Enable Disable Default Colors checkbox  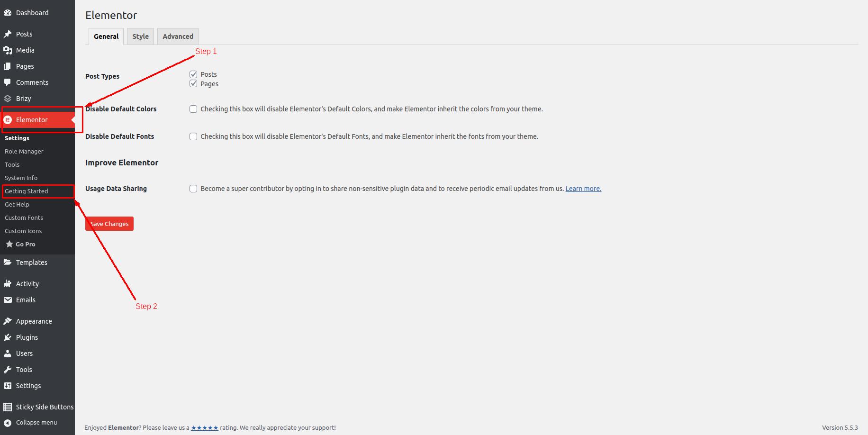coord(193,109)
